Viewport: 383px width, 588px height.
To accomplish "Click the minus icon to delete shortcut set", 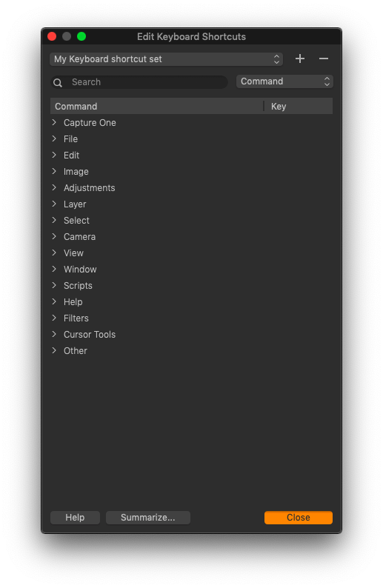I will coord(323,59).
